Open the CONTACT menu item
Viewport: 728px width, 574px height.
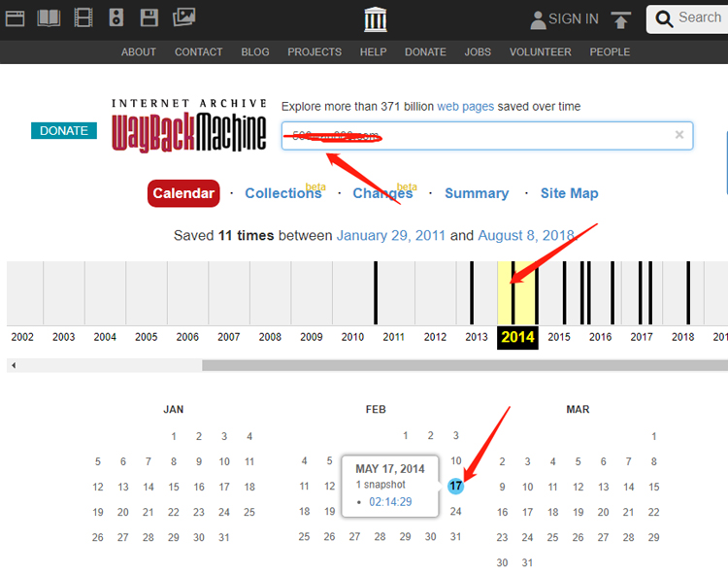tap(199, 52)
